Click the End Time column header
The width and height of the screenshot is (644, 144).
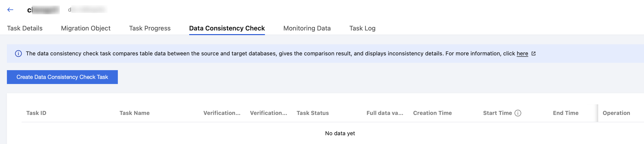point(566,113)
